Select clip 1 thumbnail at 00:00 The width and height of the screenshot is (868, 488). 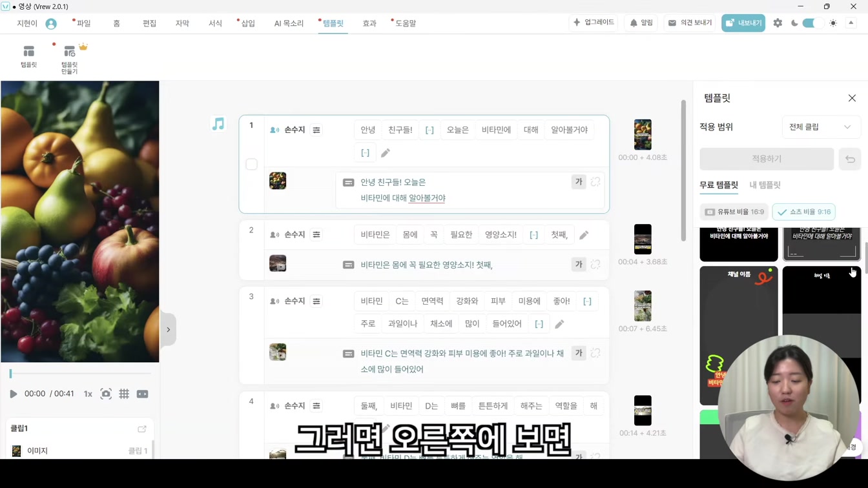pyautogui.click(x=643, y=134)
